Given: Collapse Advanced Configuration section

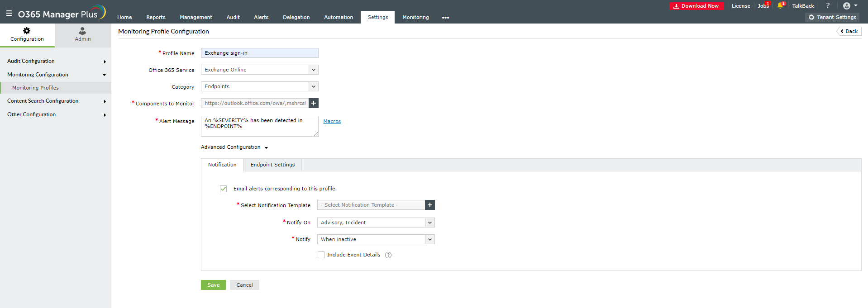Looking at the screenshot, I should coord(234,147).
